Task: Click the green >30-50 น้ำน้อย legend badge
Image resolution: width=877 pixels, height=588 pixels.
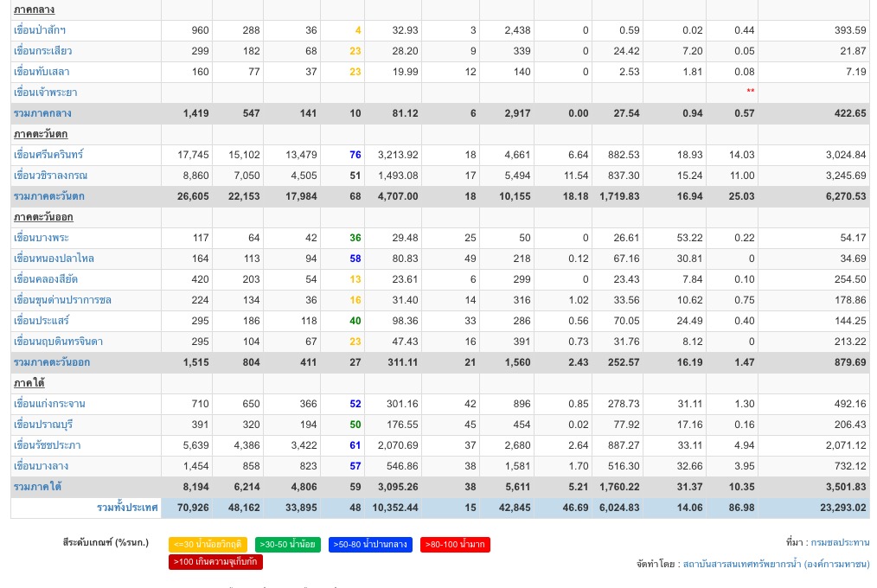Action: (287, 545)
